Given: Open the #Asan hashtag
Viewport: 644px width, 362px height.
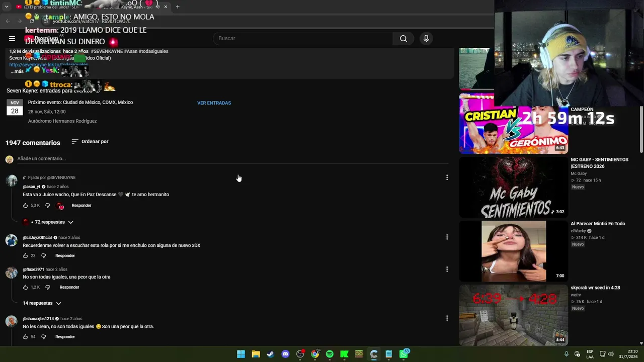Looking at the screenshot, I should 130,51.
